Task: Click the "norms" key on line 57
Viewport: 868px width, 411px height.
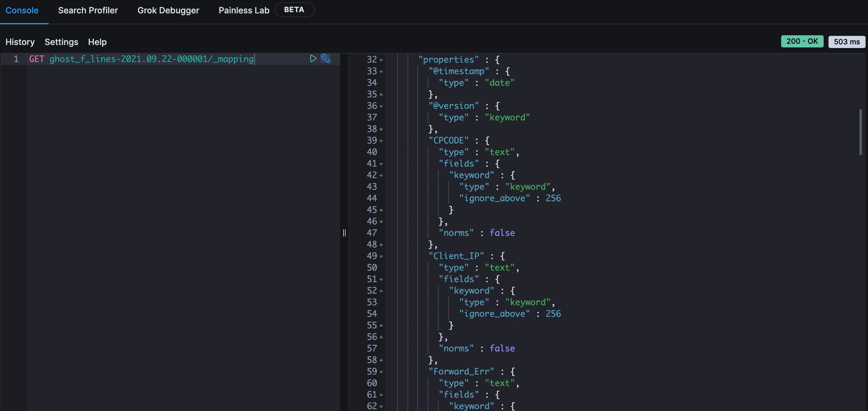Action: click(x=456, y=348)
